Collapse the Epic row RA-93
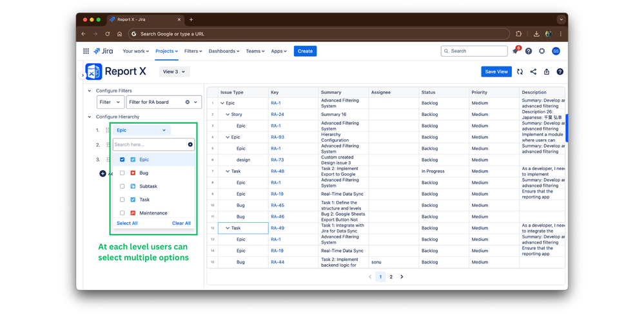Viewport: 644px width, 315px height. tap(228, 137)
